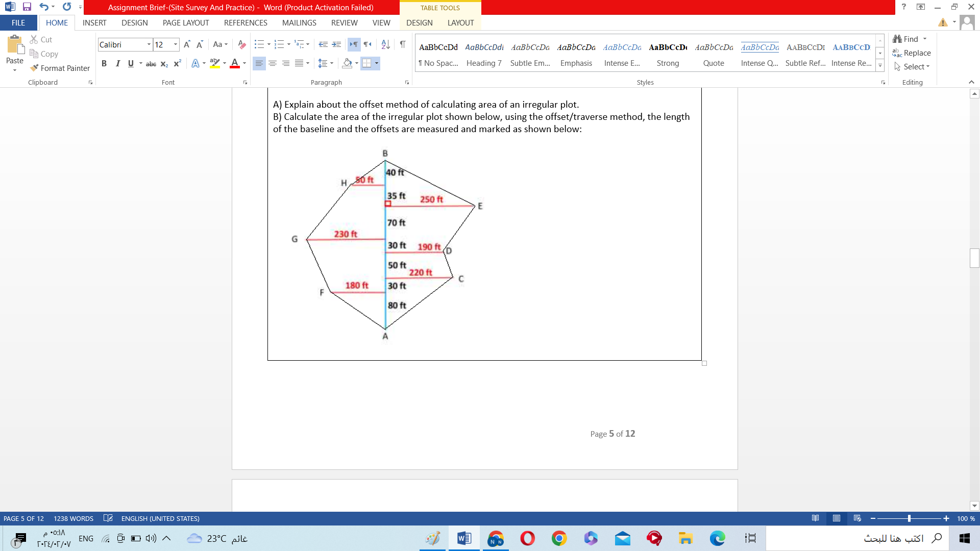Click the Clear All Formatting eraser icon
Viewport: 980px width, 551px height.
pos(242,44)
